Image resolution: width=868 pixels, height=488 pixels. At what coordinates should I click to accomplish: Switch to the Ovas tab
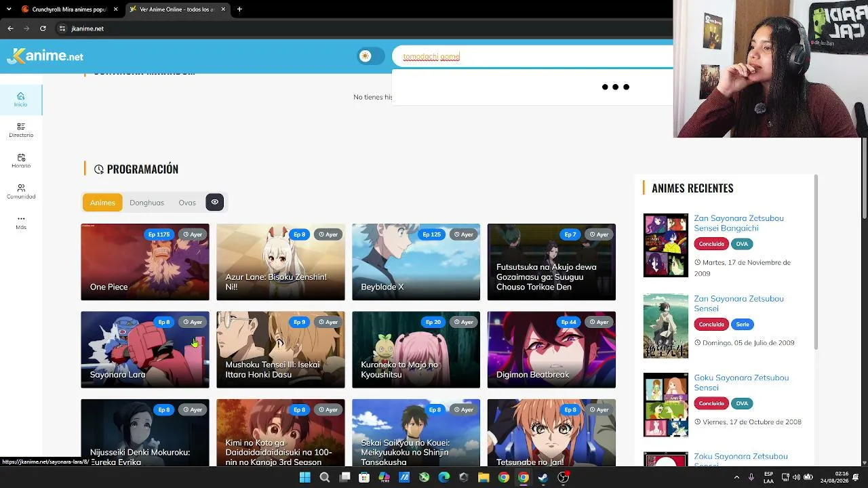pyautogui.click(x=187, y=203)
